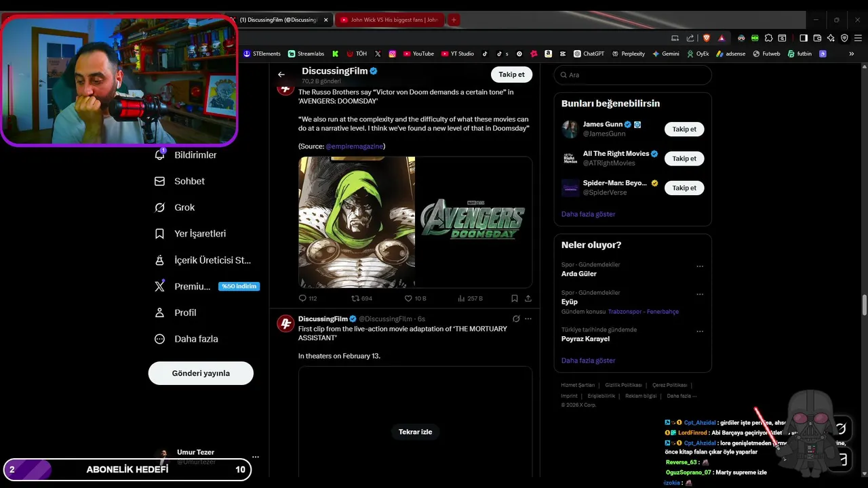Click Daha fazla göster under trends
The height and width of the screenshot is (488, 868).
tap(588, 361)
